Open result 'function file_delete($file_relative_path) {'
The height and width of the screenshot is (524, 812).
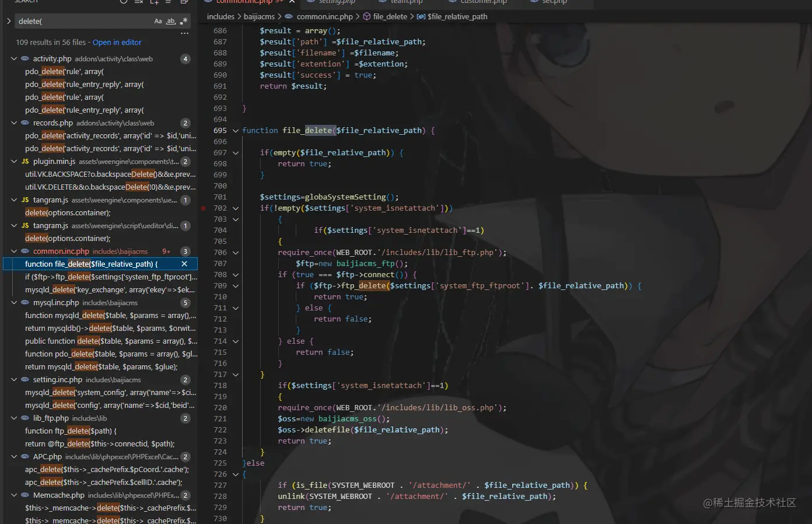pos(91,264)
